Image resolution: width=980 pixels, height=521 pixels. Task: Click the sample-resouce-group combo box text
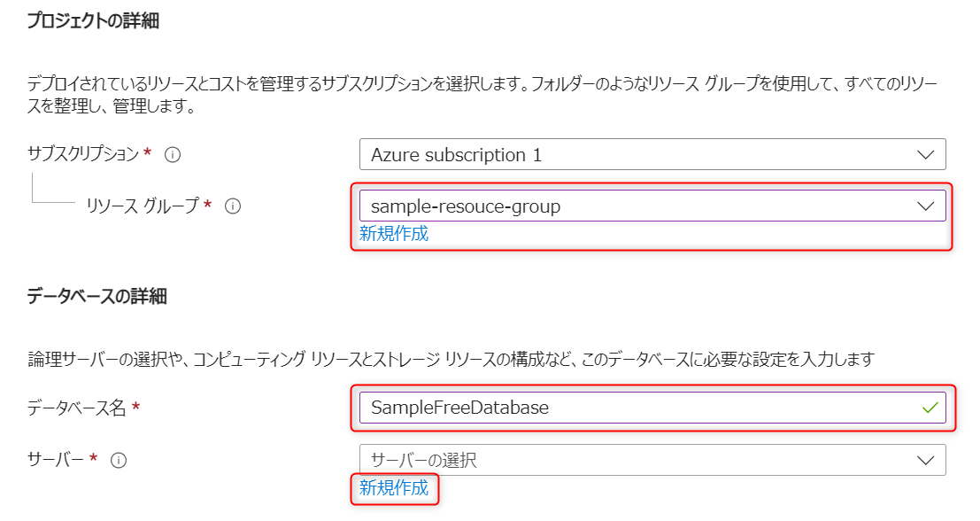point(466,206)
